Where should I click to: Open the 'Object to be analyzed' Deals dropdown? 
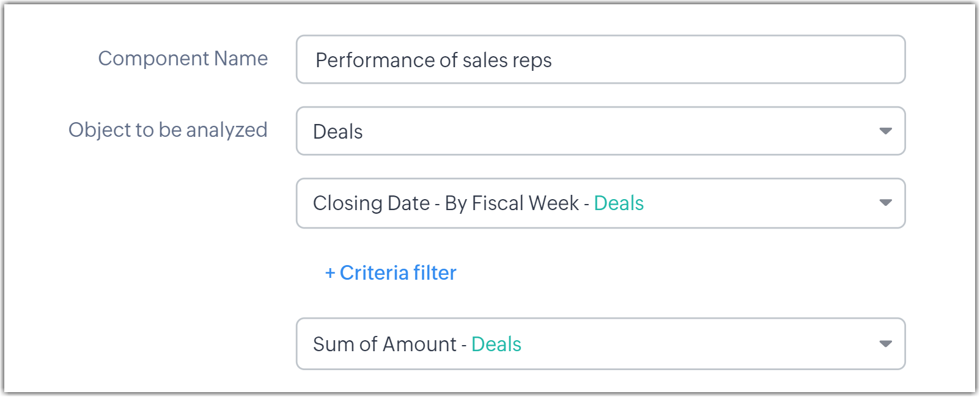(600, 131)
